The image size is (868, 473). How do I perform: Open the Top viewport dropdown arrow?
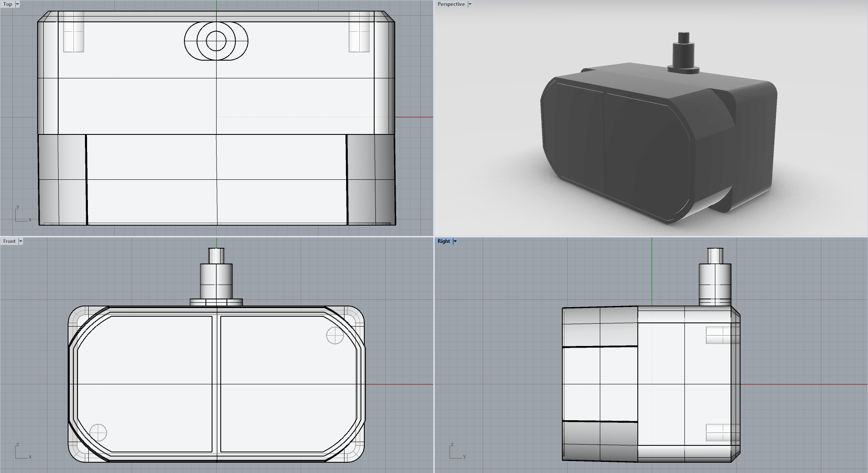[17, 4]
